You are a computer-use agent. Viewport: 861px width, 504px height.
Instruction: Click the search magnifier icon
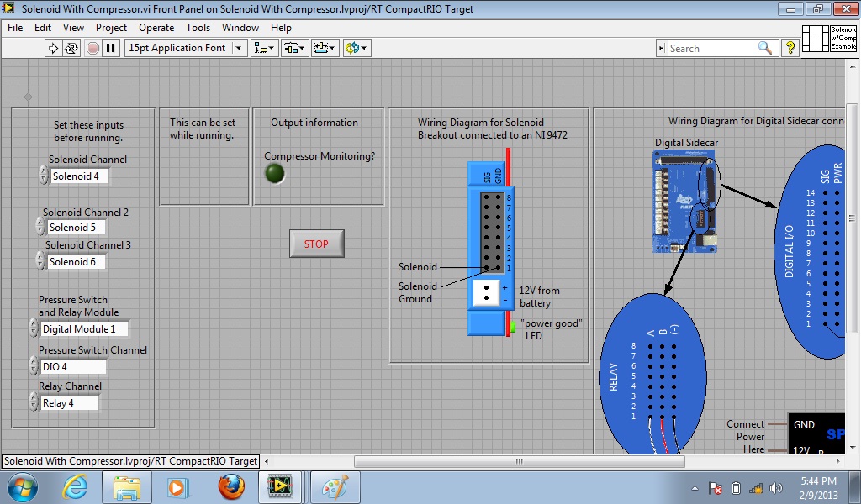click(x=765, y=48)
